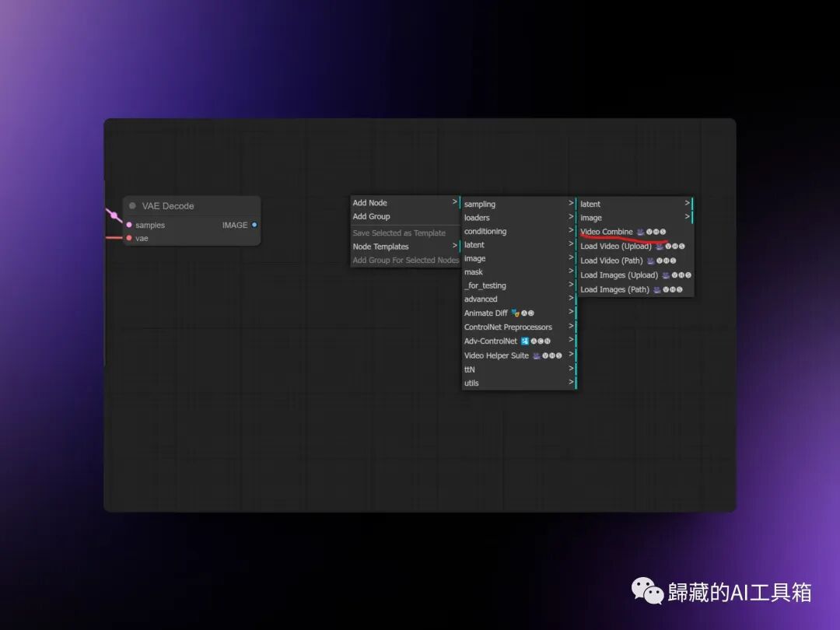Open image submenu under Video Helper Suite
This screenshot has width=840, height=630.
pos(635,218)
